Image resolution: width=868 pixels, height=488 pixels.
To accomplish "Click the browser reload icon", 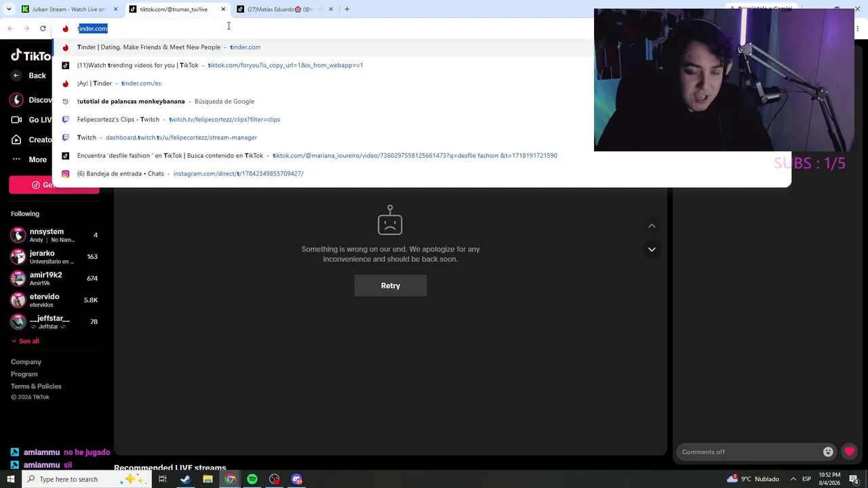I will click(43, 28).
